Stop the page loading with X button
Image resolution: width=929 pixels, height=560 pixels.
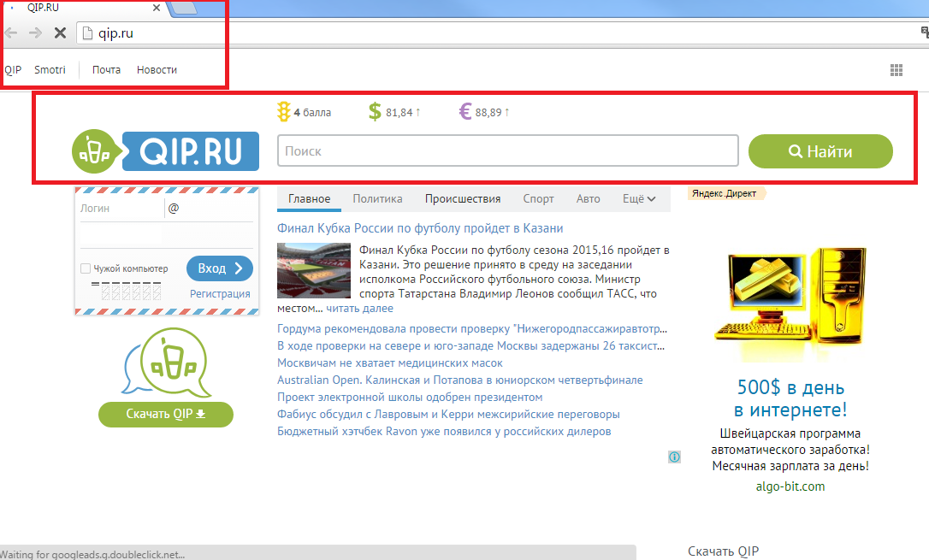(x=60, y=33)
